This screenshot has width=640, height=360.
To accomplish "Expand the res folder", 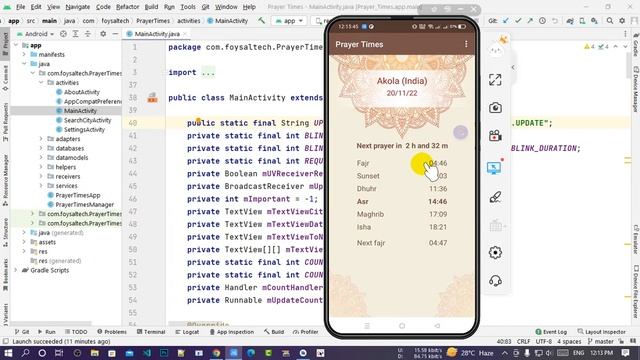I will point(24,251).
